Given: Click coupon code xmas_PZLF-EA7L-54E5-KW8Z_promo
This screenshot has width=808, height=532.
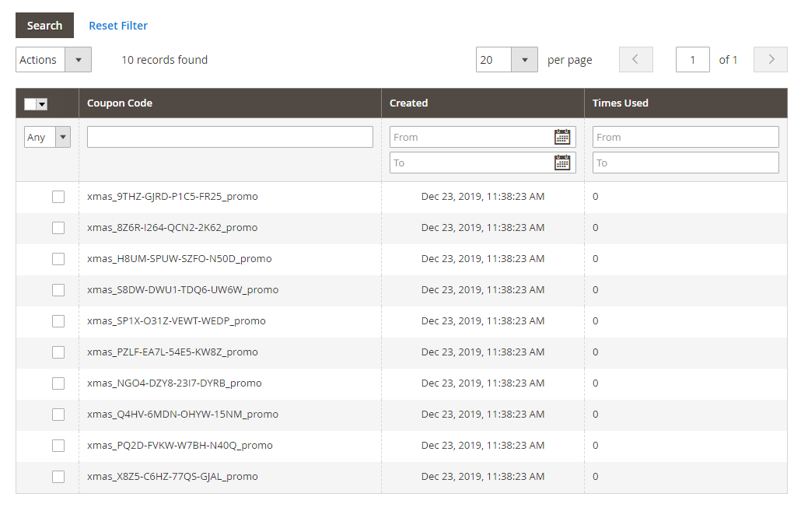Looking at the screenshot, I should (173, 352).
